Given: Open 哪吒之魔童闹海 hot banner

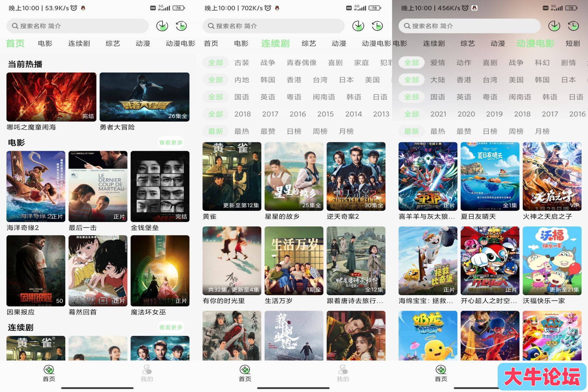Looking at the screenshot, I should (51, 97).
